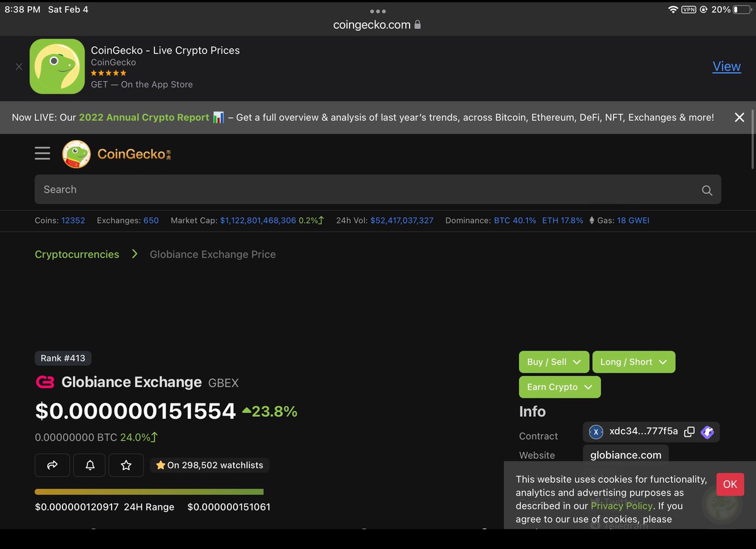Click the 24H Range price bar
The width and height of the screenshot is (756, 549).
point(149,492)
